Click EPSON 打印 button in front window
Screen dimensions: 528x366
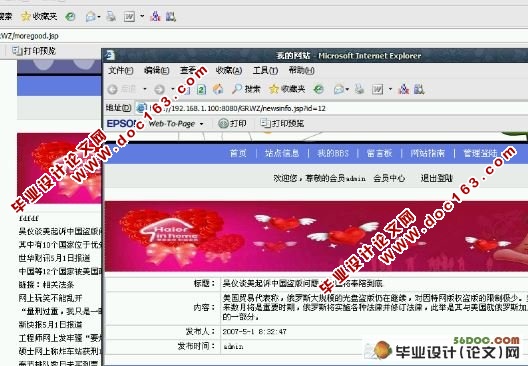tap(232, 124)
